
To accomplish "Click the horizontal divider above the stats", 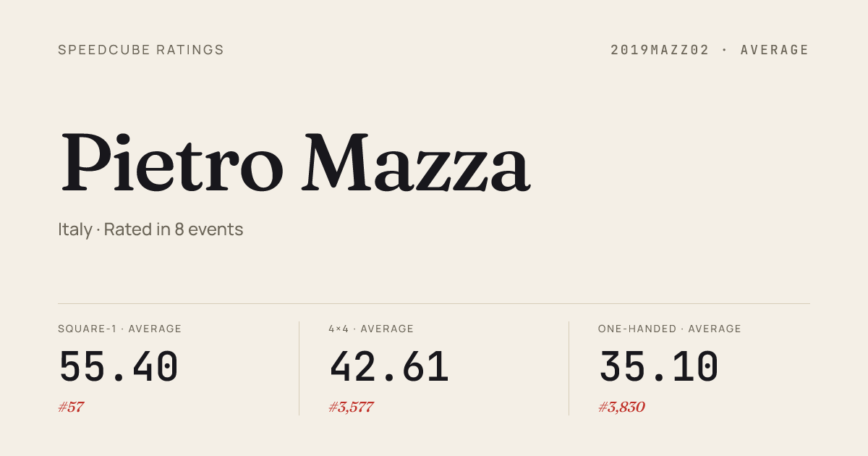I will [434, 303].
